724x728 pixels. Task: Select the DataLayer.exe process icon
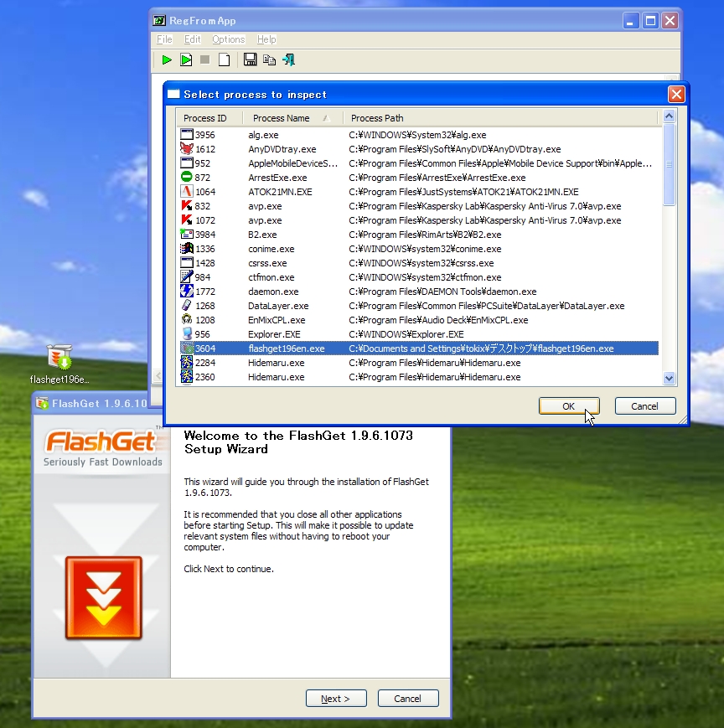tap(187, 306)
